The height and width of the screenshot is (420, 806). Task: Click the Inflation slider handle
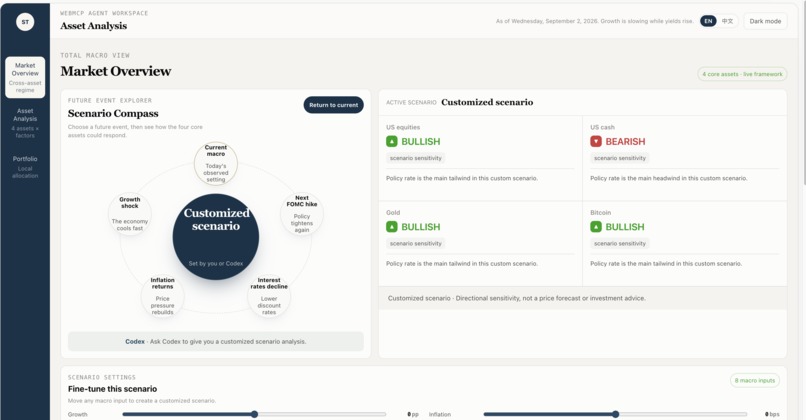(x=616, y=414)
